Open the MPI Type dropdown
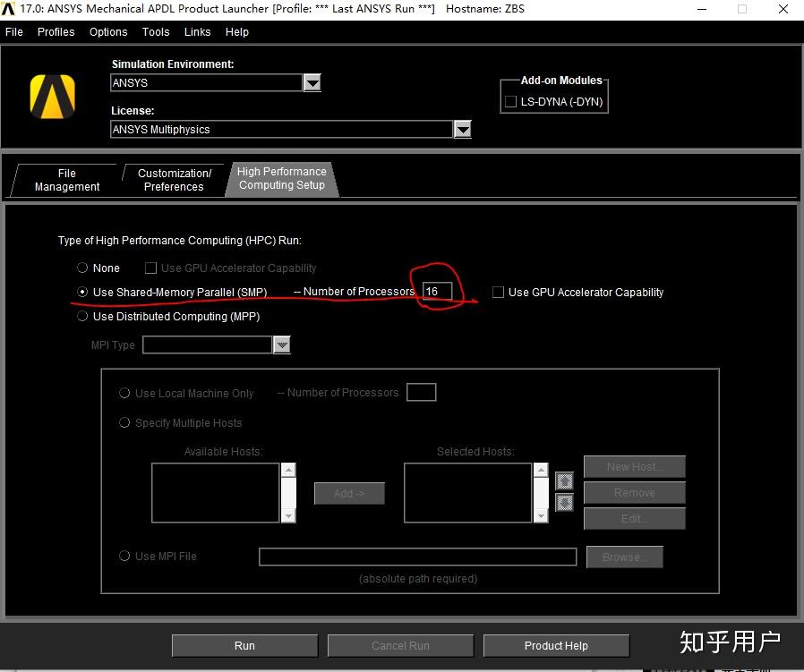Image resolution: width=804 pixels, height=672 pixels. pos(282,345)
